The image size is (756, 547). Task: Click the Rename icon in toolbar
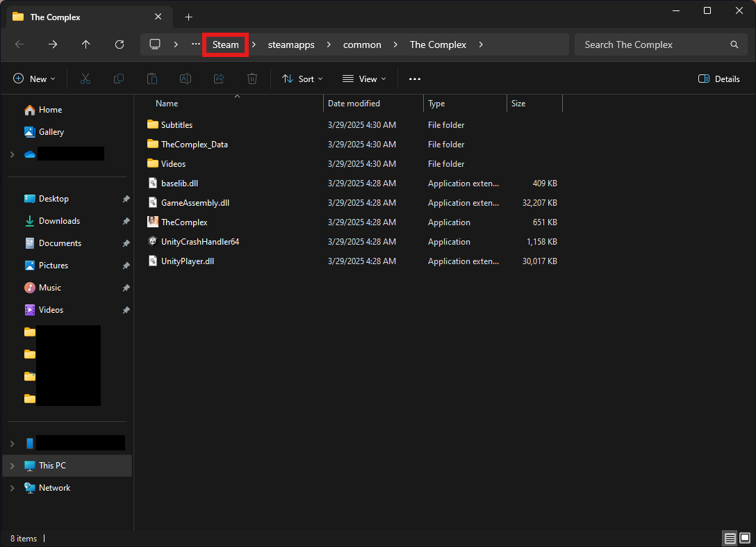tap(186, 79)
